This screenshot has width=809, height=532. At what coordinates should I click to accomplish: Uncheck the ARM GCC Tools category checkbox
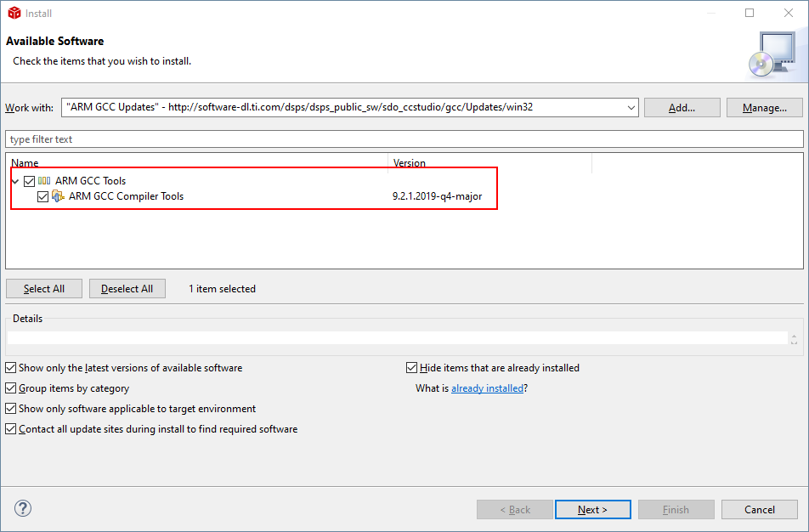(x=30, y=181)
